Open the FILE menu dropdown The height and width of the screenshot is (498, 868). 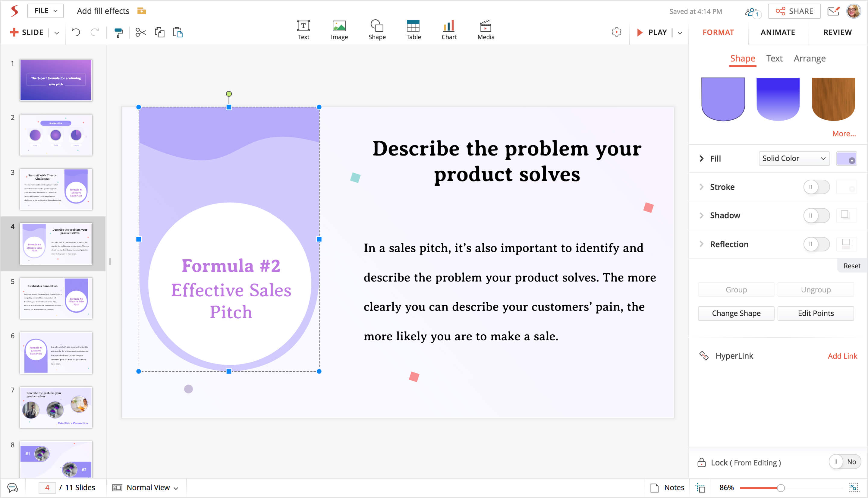(x=46, y=11)
